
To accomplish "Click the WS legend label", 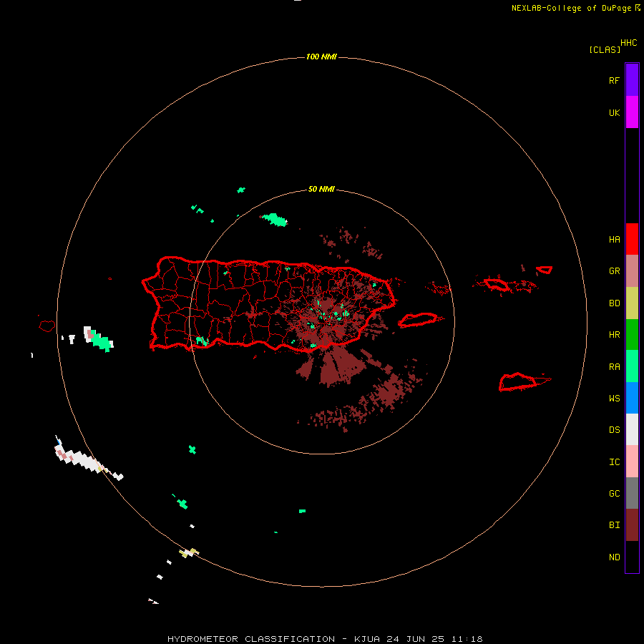I will pyautogui.click(x=614, y=398).
